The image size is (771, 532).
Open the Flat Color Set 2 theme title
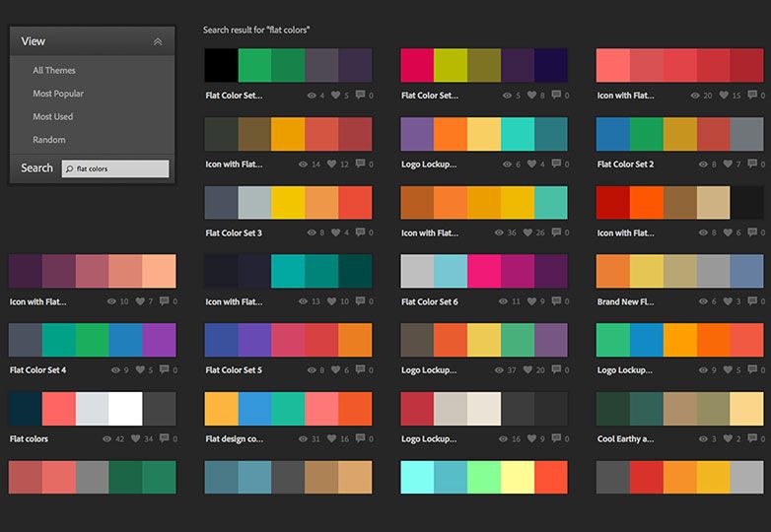[x=625, y=165]
